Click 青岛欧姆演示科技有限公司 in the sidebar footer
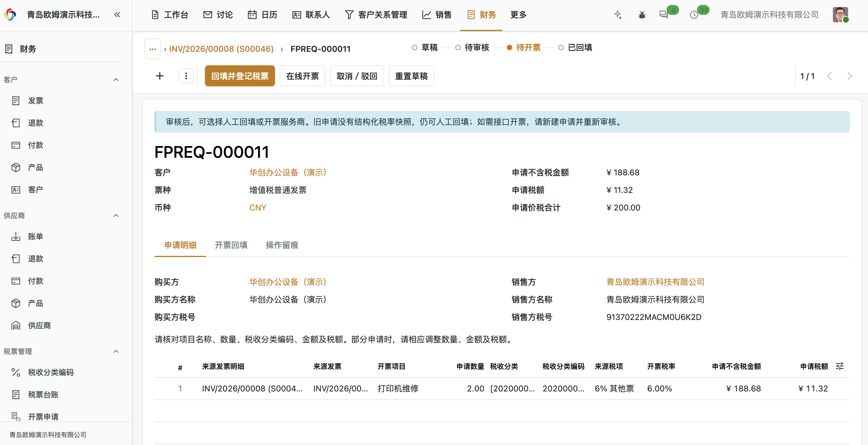Viewport: 868px width, 445px height. pos(48,434)
